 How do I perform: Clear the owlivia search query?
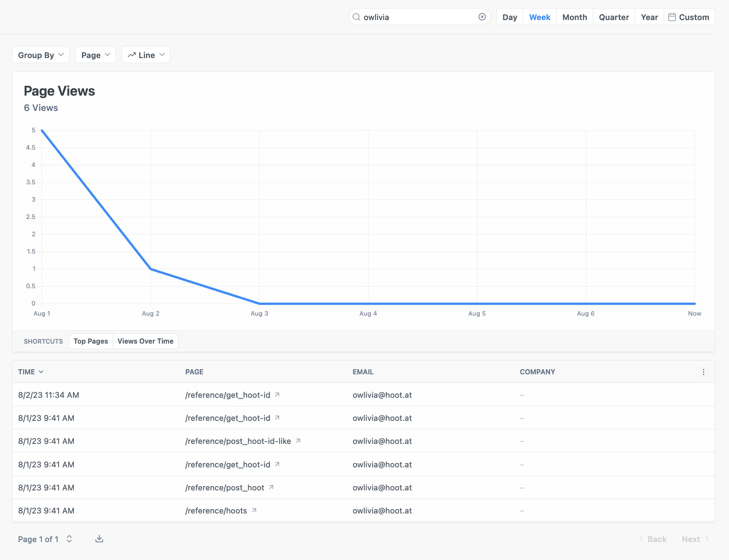coord(482,17)
